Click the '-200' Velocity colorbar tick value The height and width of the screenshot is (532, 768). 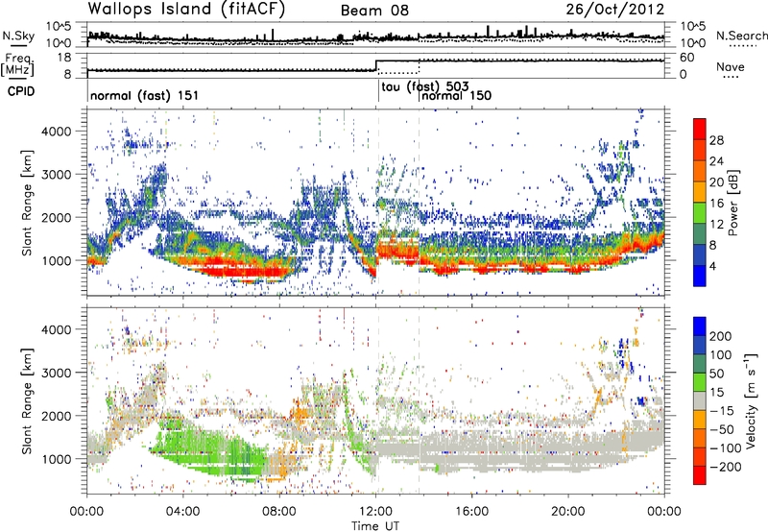[725, 467]
